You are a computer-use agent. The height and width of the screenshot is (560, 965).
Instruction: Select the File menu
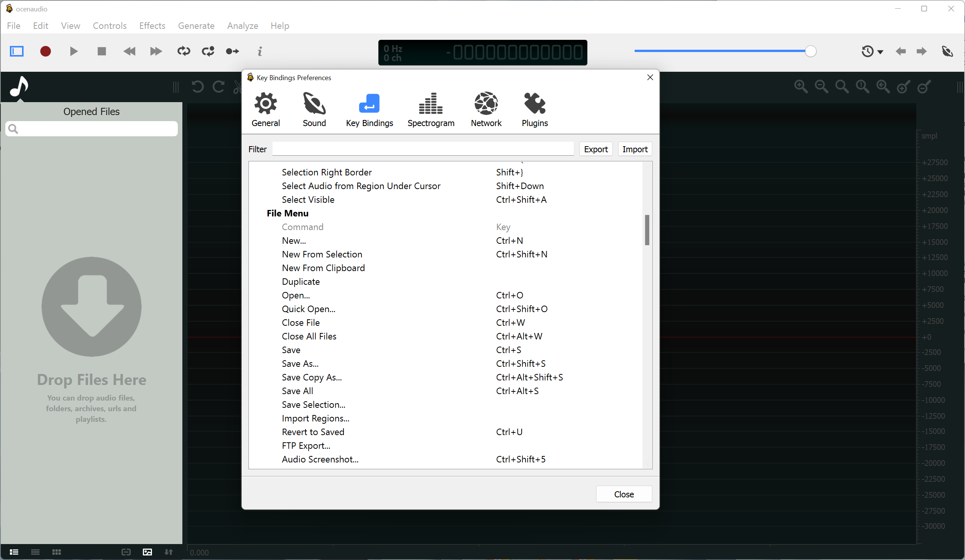(x=13, y=25)
